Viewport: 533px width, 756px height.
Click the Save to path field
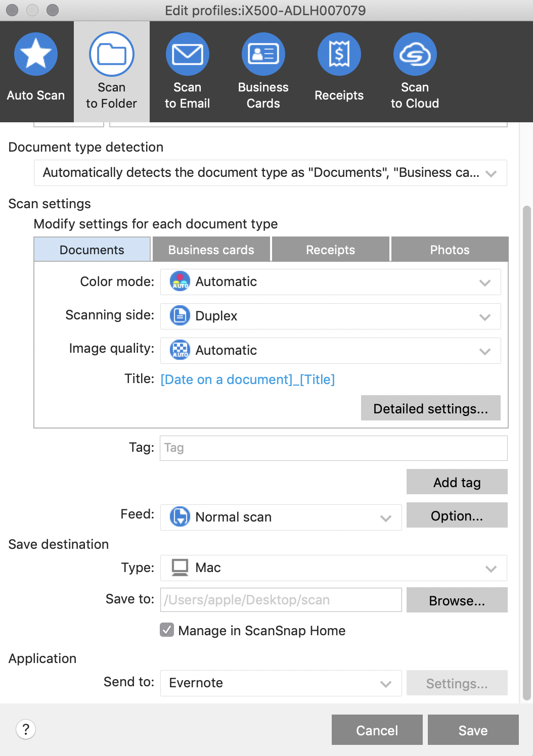[x=281, y=600]
